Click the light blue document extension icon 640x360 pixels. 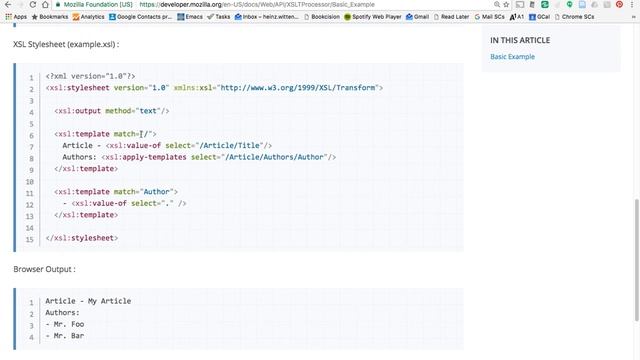582,4
